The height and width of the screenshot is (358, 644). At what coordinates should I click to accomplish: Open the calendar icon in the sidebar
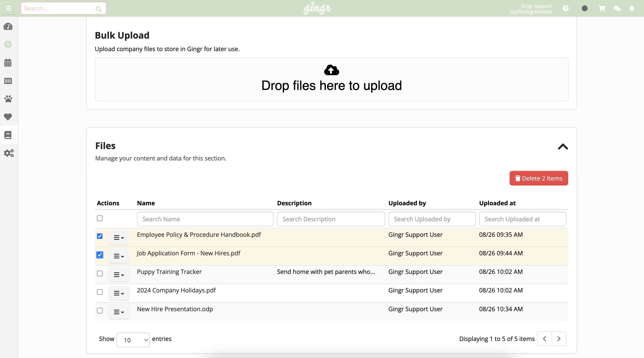[x=8, y=63]
